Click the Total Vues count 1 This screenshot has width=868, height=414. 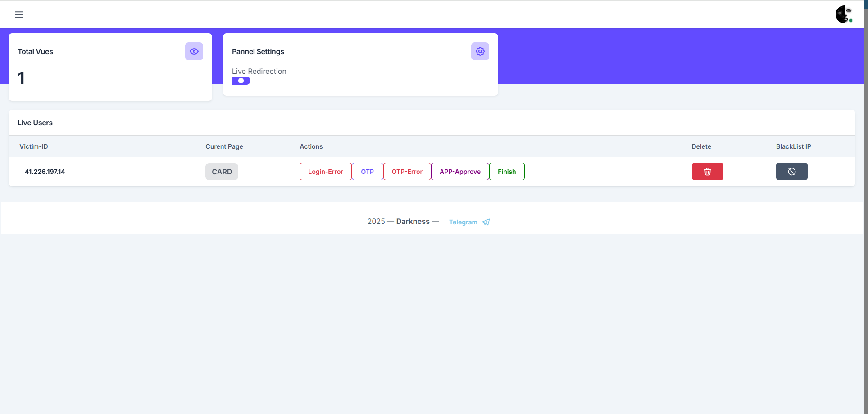click(21, 78)
